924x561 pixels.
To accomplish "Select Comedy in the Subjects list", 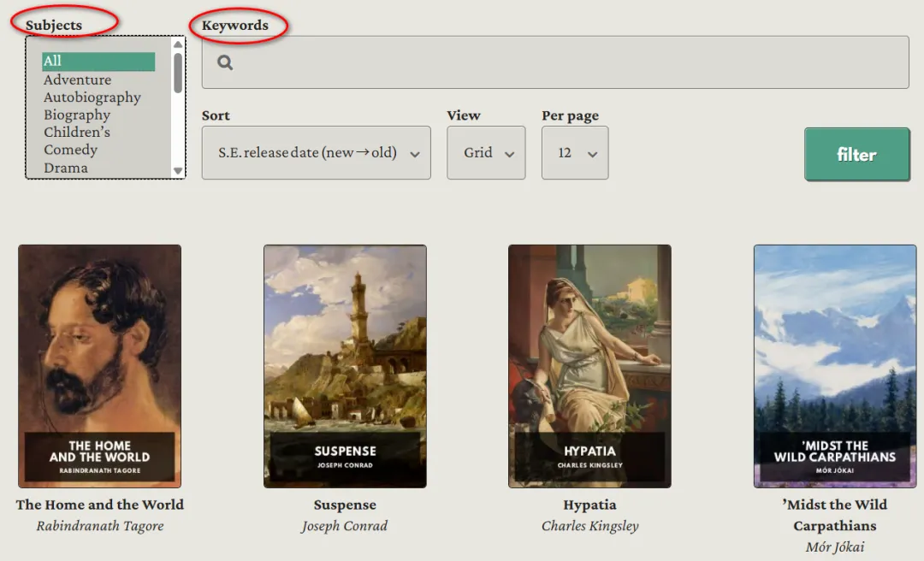I will (x=70, y=150).
